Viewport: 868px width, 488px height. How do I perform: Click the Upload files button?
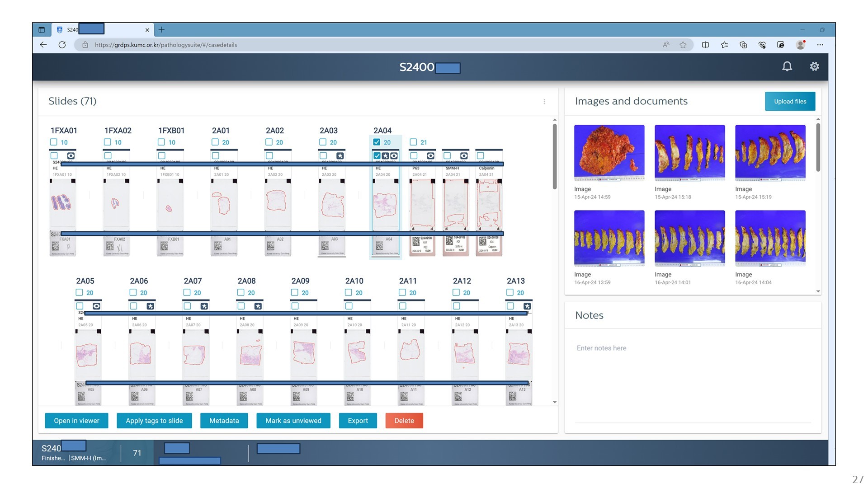coord(790,101)
